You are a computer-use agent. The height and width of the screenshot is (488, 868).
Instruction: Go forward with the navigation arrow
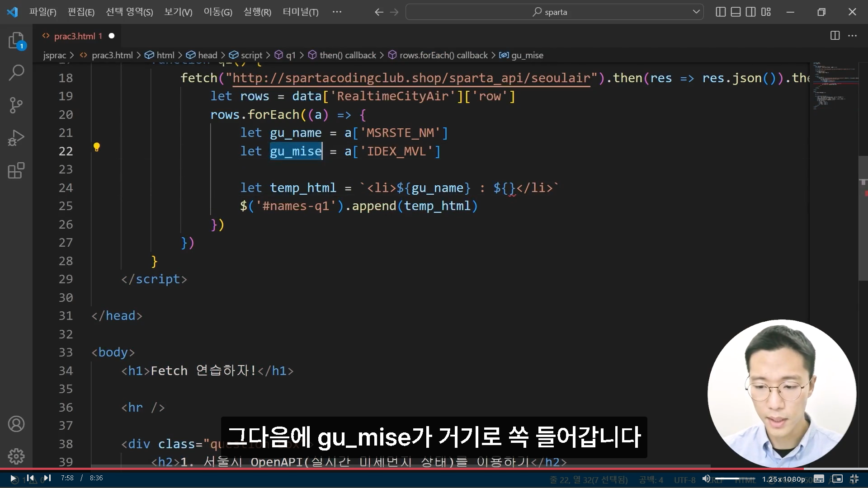click(x=394, y=12)
